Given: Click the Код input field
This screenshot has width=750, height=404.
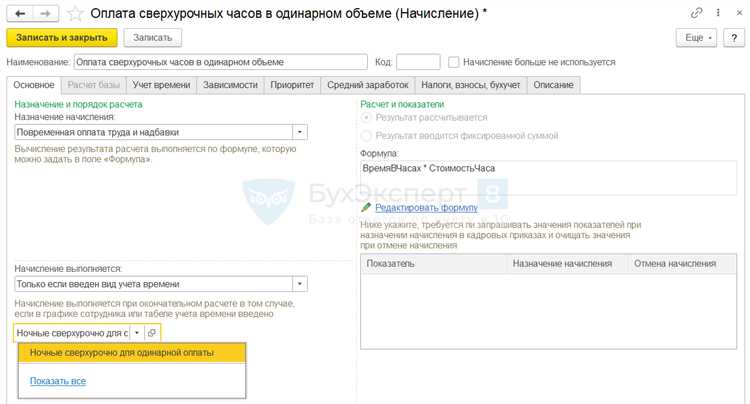Looking at the screenshot, I should point(418,62).
